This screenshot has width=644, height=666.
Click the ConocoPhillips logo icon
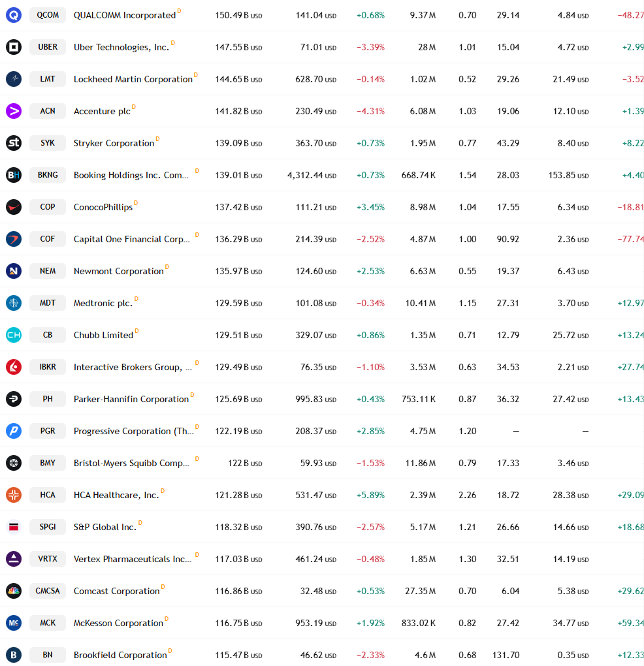point(14,207)
